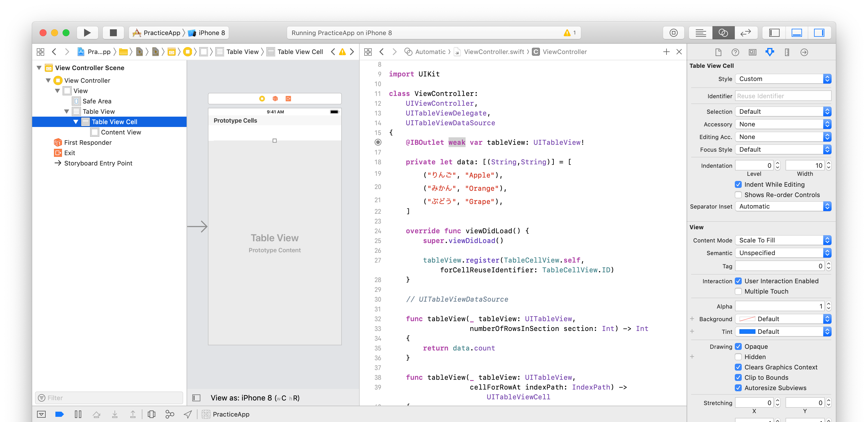The height and width of the screenshot is (422, 868).
Task: Click the Run (play) button
Action: [x=87, y=33]
